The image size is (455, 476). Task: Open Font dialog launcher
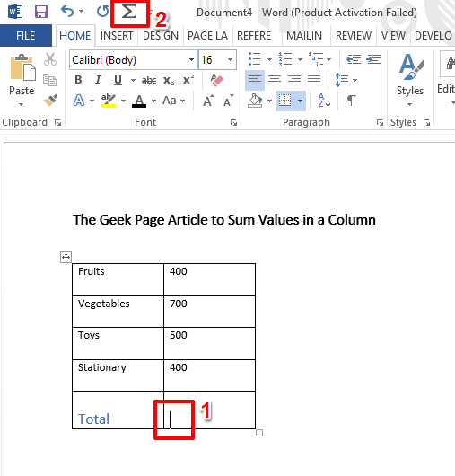coord(233,123)
